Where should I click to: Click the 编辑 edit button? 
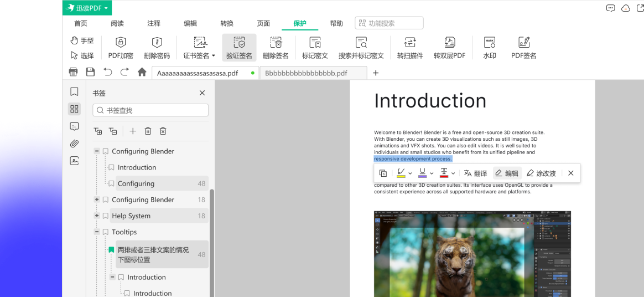[507, 173]
